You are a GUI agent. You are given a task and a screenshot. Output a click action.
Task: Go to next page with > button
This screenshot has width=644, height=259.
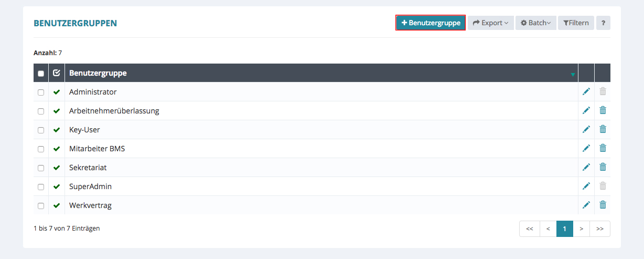click(x=581, y=229)
